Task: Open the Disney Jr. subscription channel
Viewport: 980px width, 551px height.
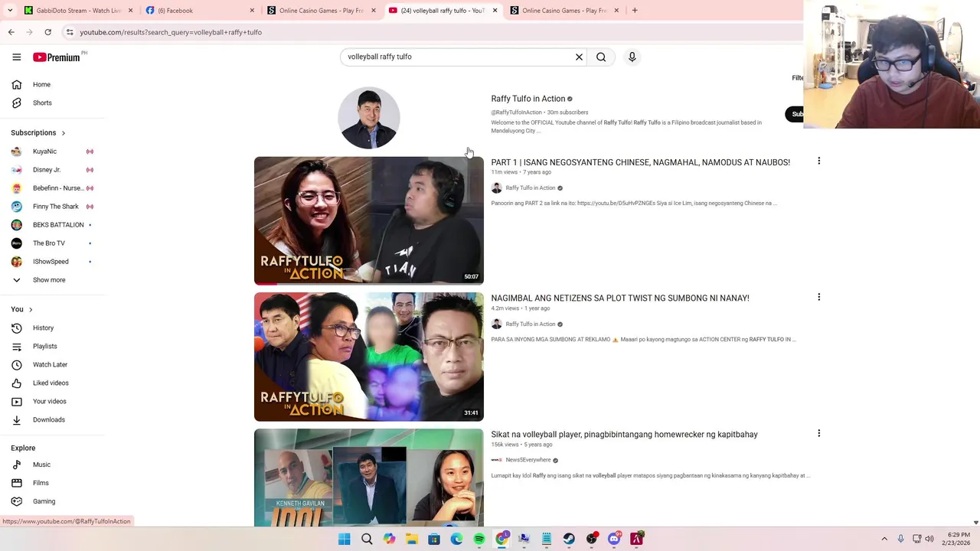Action: [52, 170]
